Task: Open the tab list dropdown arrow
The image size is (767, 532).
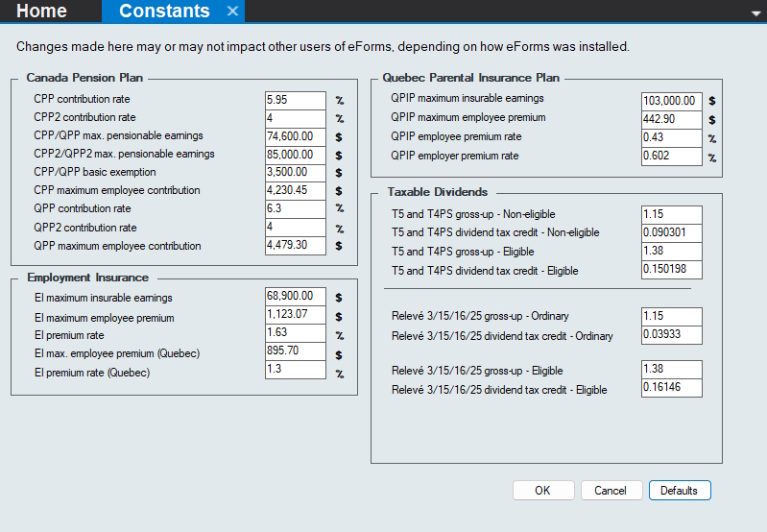Action: click(x=756, y=13)
